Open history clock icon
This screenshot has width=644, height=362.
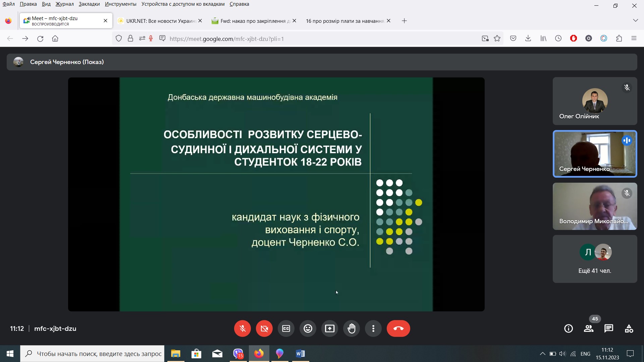pos(558,39)
